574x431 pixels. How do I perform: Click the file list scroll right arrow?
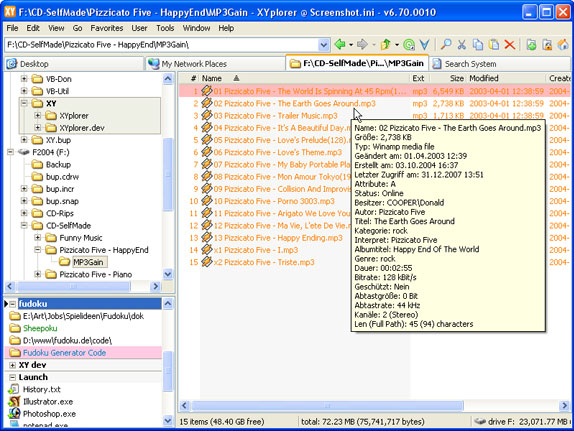click(565, 406)
